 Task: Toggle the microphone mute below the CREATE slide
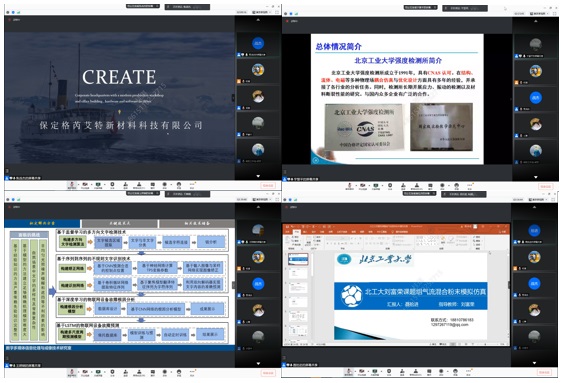click(x=72, y=184)
